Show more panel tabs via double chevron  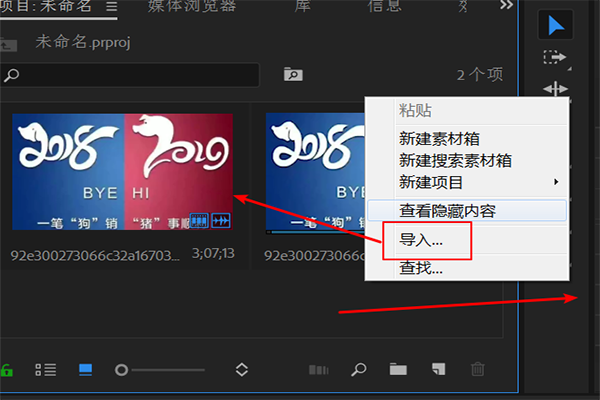506,5
